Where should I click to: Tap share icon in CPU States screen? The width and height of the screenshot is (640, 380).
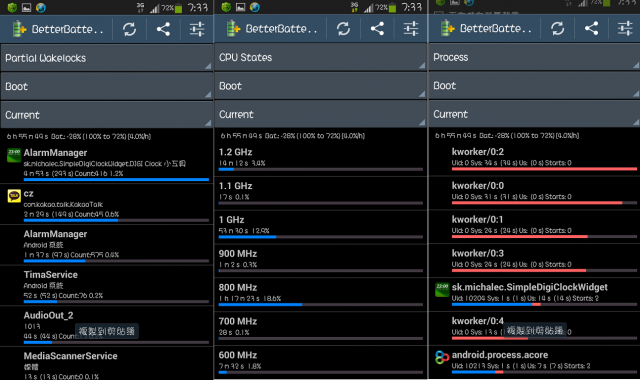click(377, 29)
